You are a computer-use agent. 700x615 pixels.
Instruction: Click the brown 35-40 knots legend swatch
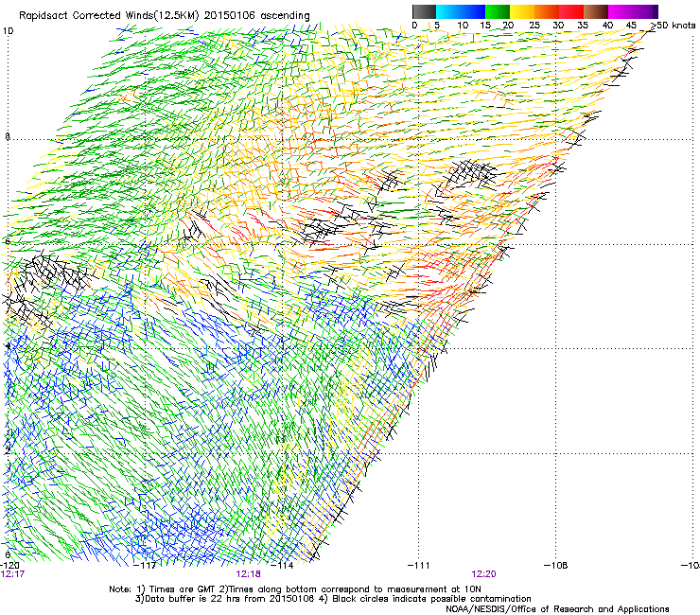tap(596, 11)
